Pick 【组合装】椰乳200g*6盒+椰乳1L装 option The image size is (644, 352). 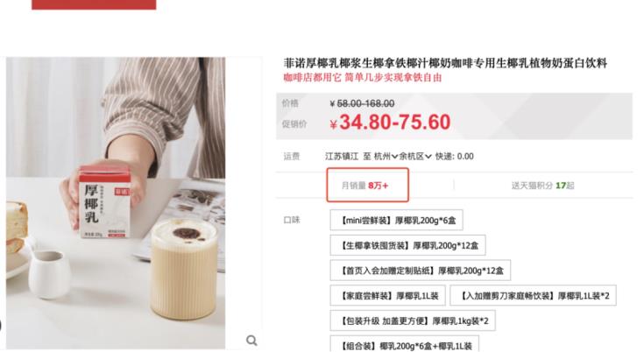405,344
